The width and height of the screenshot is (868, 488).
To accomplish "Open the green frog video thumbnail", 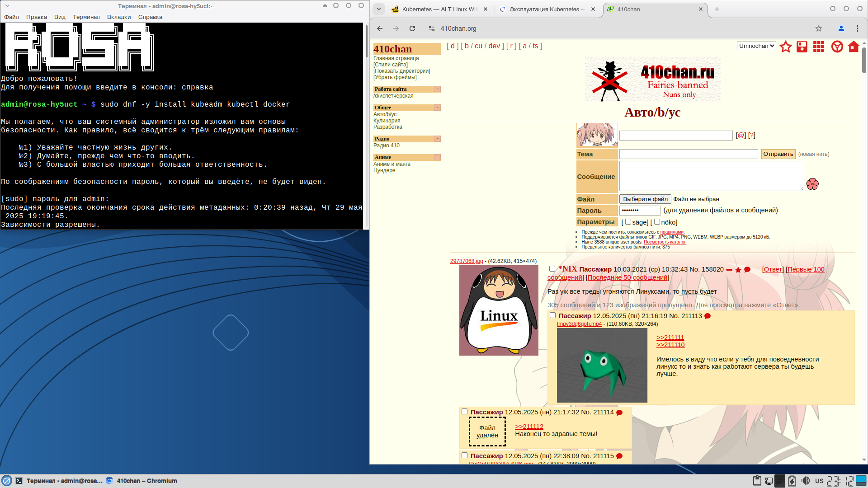I will [x=602, y=366].
